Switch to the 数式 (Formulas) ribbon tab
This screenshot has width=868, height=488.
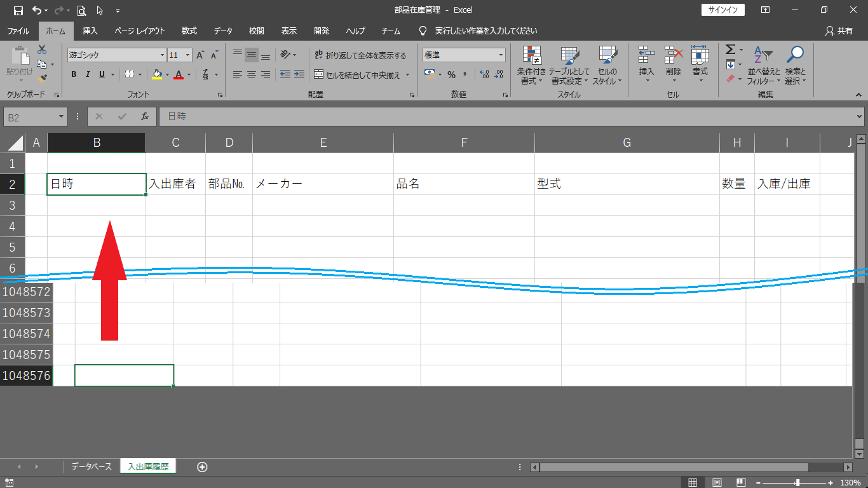(x=189, y=30)
